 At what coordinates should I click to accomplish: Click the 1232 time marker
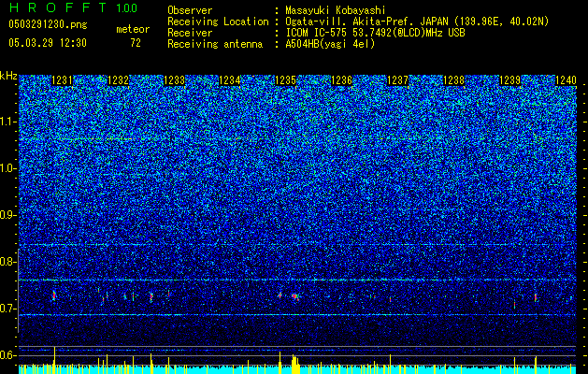(x=118, y=80)
